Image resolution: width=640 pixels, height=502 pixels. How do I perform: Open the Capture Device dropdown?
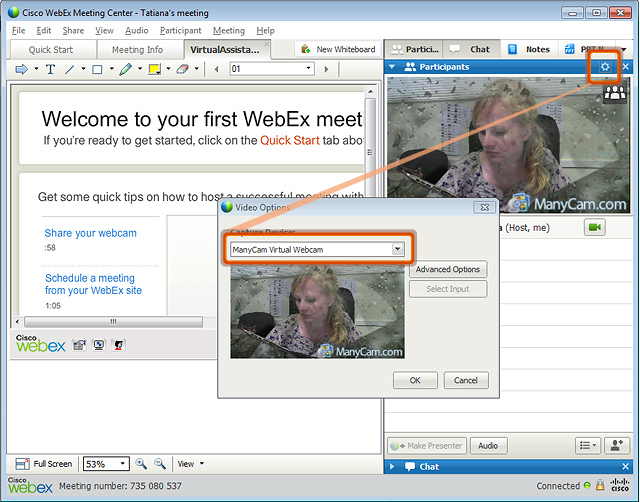317,249
